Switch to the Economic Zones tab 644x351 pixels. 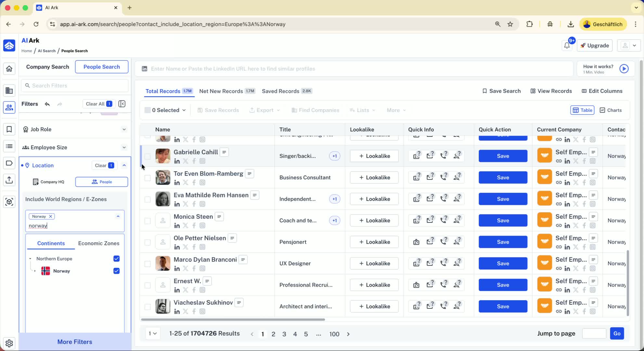click(x=98, y=243)
